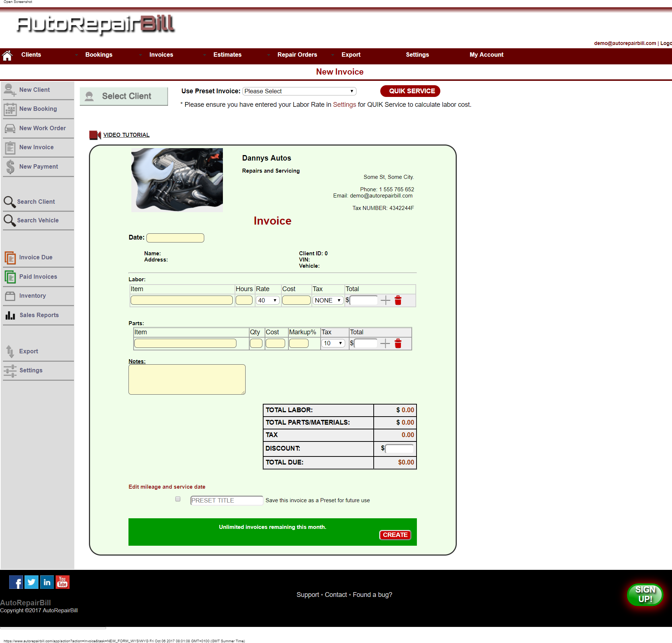Click the invoice Date field
The image size is (672, 643).
click(175, 238)
